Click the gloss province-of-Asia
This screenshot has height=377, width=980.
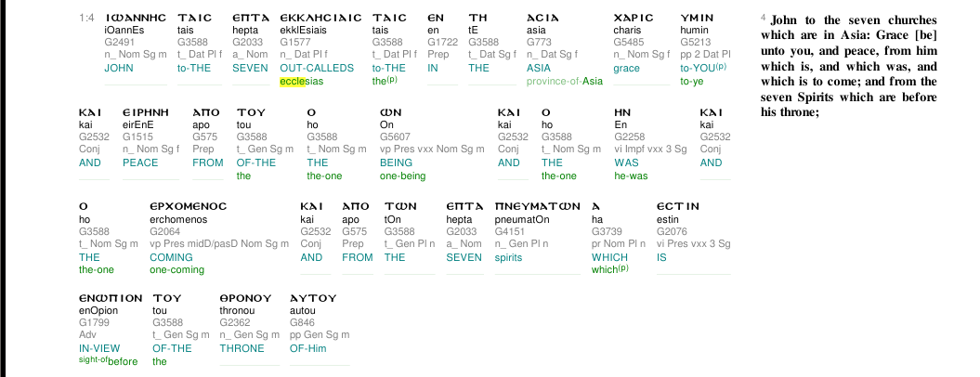click(x=565, y=81)
